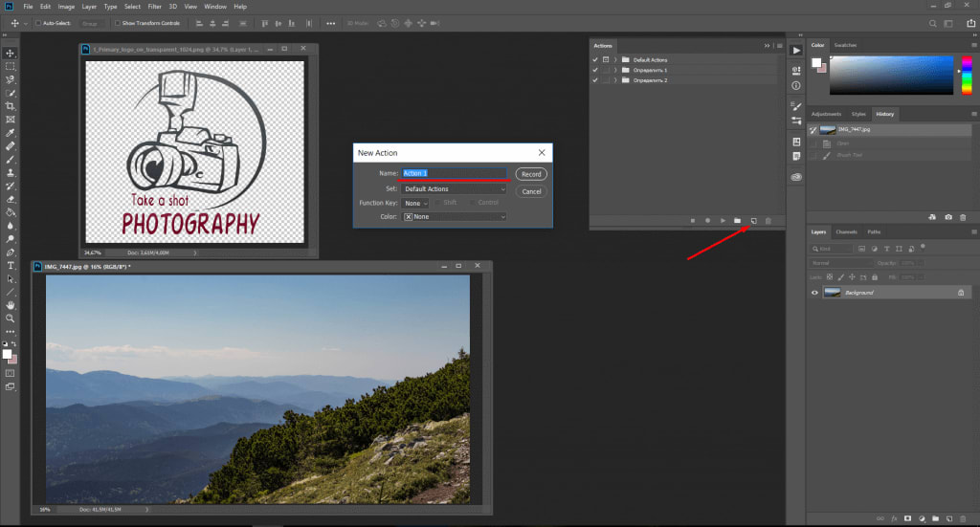Open the Window menu
The height and width of the screenshot is (527, 980).
[x=215, y=7]
